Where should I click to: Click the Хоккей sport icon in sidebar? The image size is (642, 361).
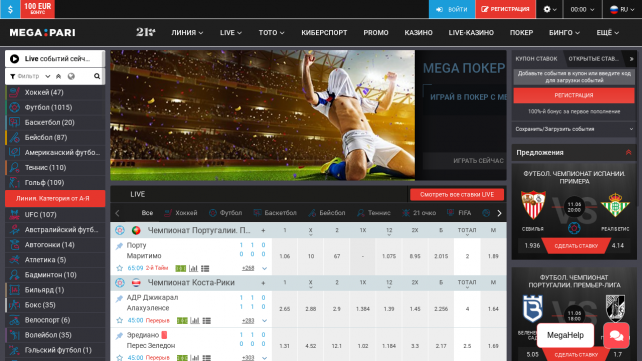pos(14,92)
